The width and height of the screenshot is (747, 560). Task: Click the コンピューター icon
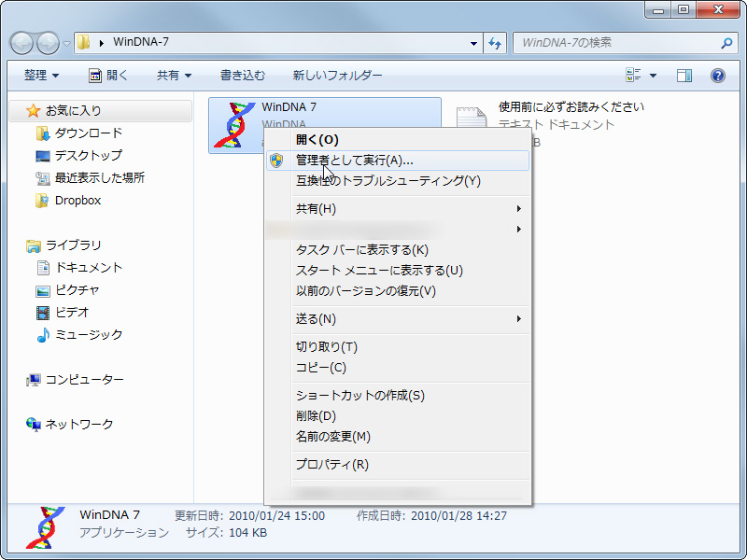pos(33,380)
